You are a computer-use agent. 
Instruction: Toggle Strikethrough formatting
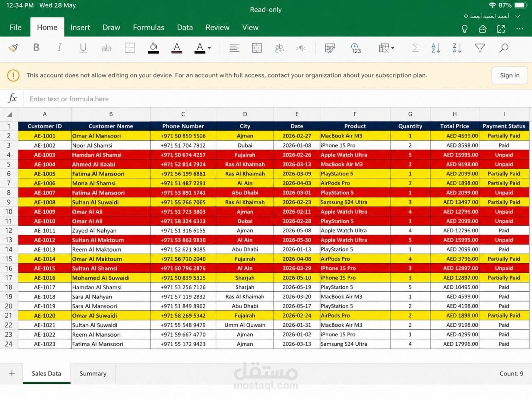106,48
